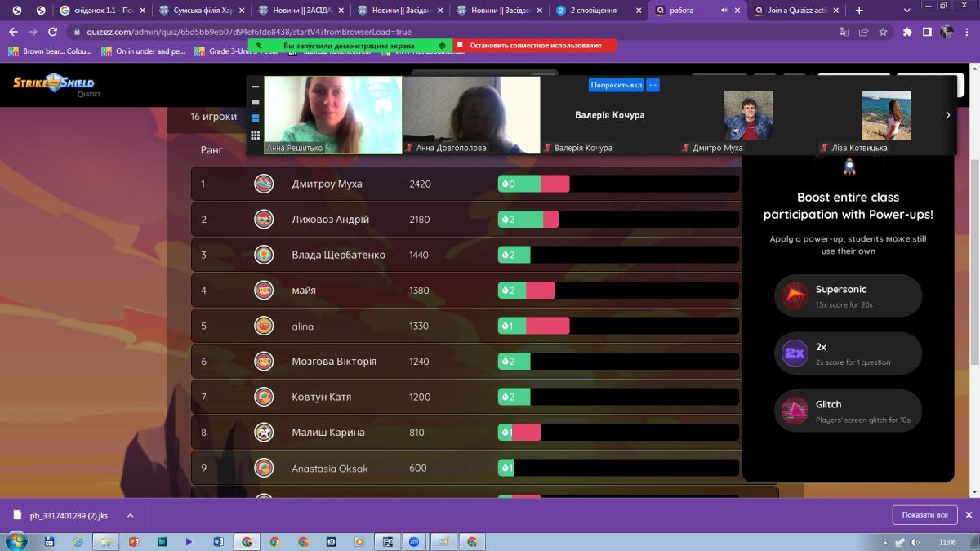The width and height of the screenshot is (980, 551).
Task: Click the Strike Shield Quizizz logo
Action: (54, 85)
